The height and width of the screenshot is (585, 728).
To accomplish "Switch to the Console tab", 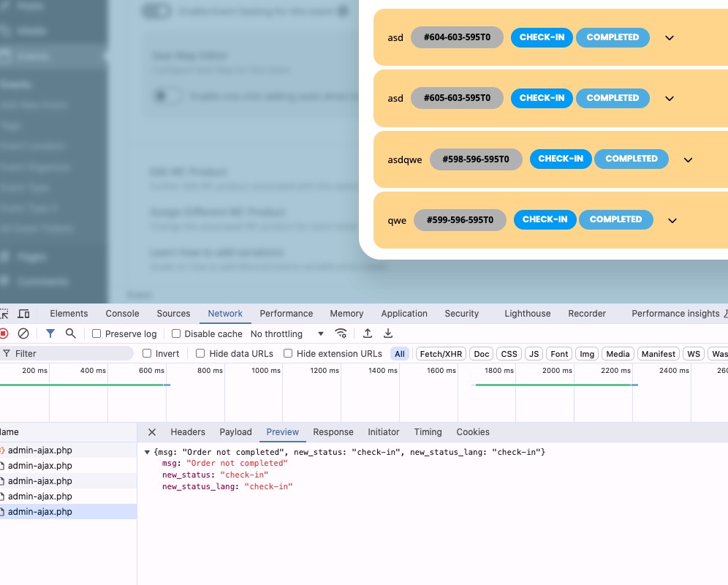I will pos(122,314).
